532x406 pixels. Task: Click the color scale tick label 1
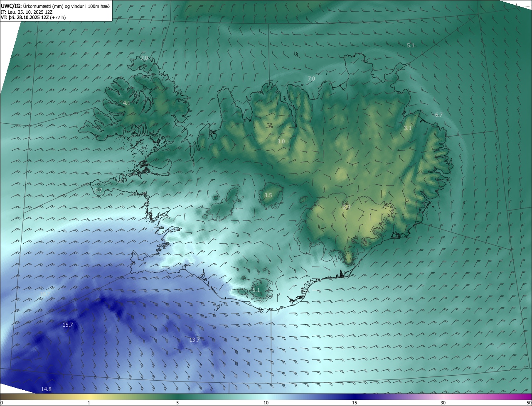click(89, 403)
